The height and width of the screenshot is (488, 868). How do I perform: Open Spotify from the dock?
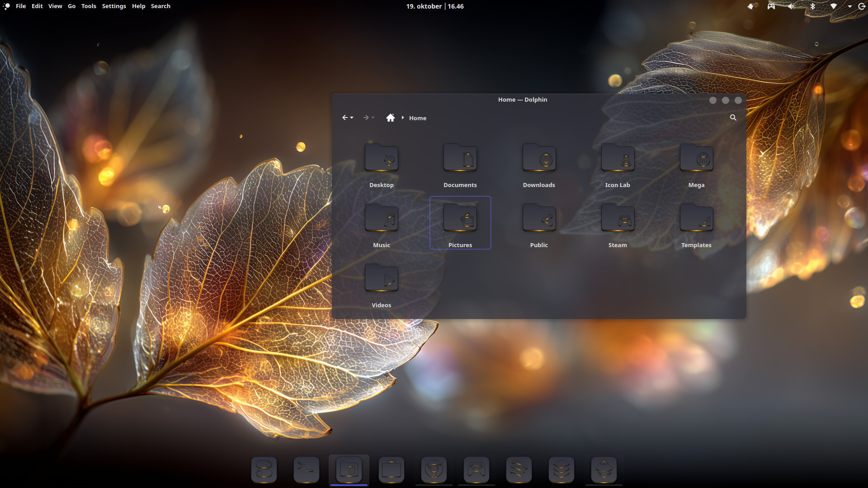[519, 469]
